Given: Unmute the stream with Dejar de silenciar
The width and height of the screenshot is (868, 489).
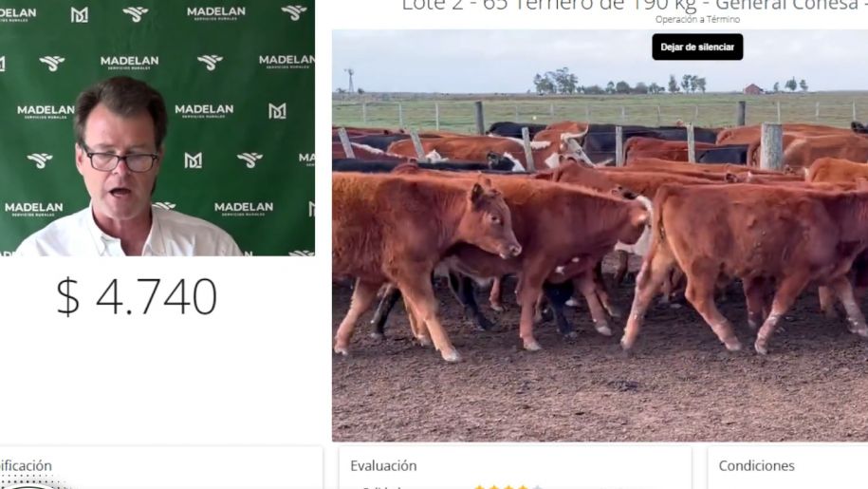Looking at the screenshot, I should 697,47.
